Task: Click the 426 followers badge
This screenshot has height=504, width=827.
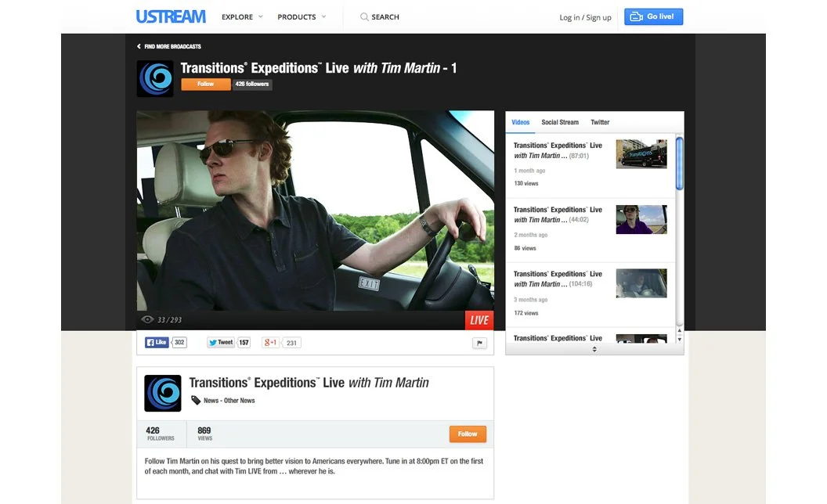Action: [x=252, y=85]
